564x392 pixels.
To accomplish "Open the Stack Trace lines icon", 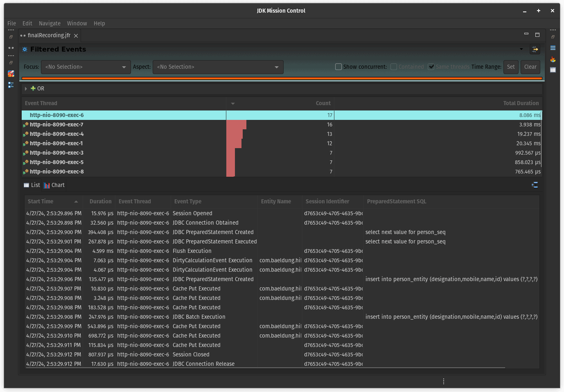I will point(553,48).
